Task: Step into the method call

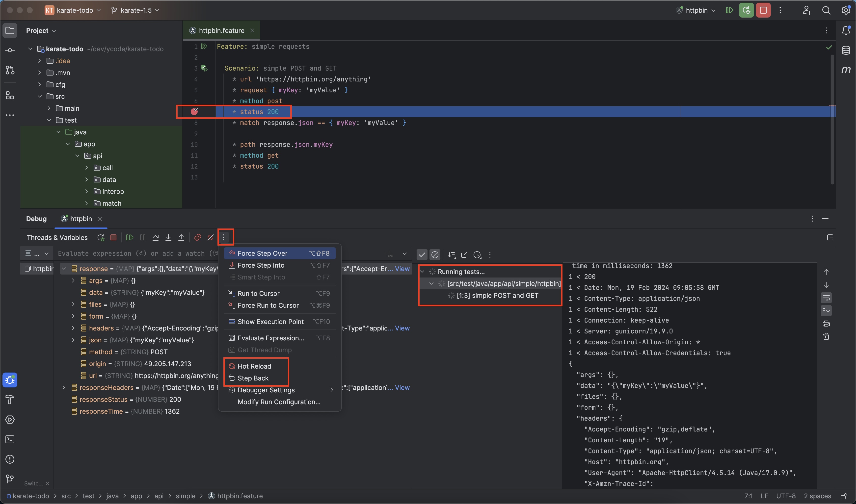Action: click(x=168, y=237)
